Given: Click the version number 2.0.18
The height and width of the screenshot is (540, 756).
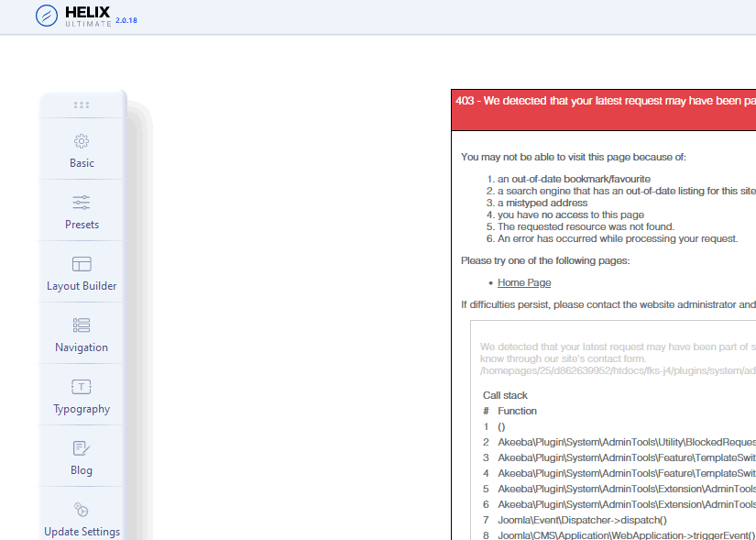Looking at the screenshot, I should point(126,20).
